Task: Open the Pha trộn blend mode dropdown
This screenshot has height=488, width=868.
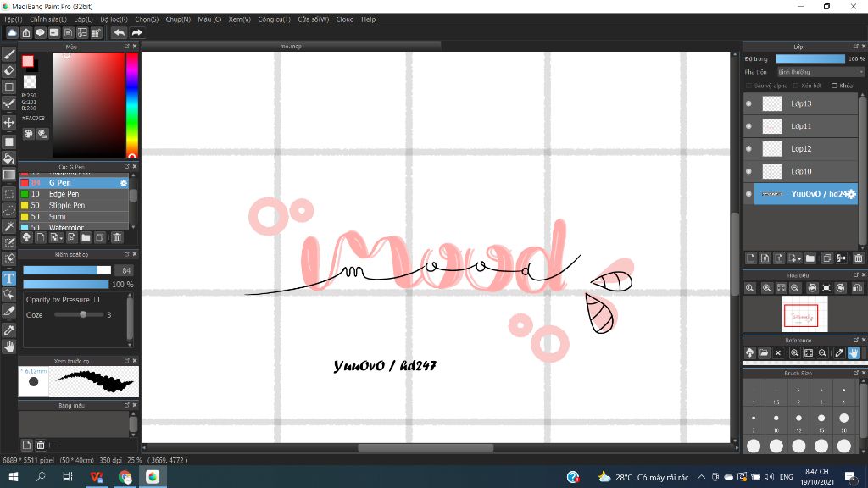Action: 821,72
